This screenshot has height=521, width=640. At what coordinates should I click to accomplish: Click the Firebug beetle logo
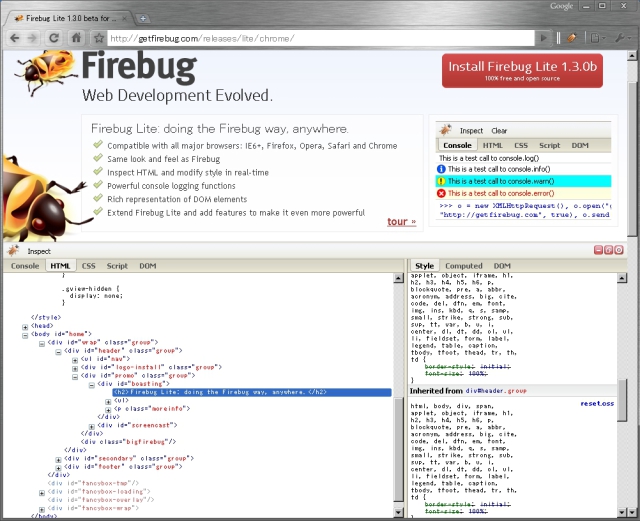pos(45,71)
